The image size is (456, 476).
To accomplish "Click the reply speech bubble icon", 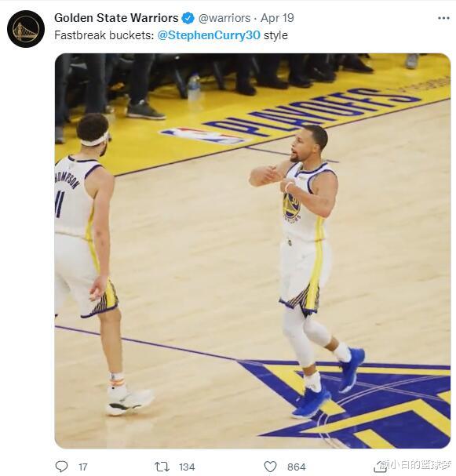I will click(62, 467).
